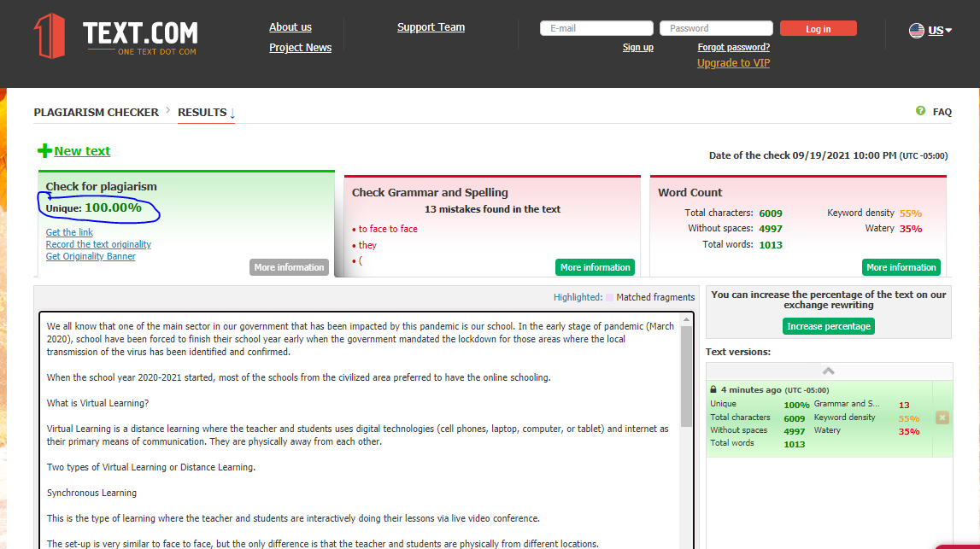Click the Keyword density 55% value
980x549 pixels.
point(911,213)
